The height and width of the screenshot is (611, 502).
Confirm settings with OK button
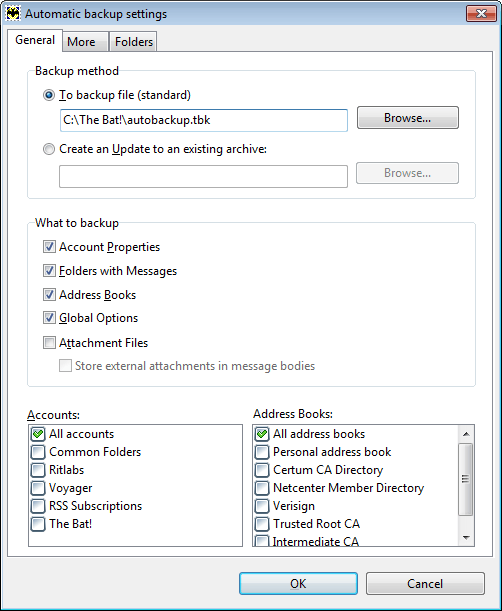pyautogui.click(x=298, y=583)
